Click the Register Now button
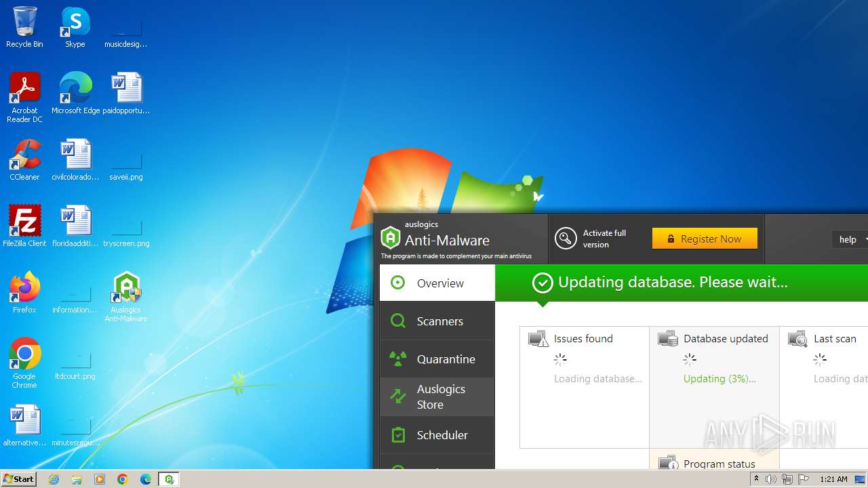This screenshot has height=488, width=868. (705, 239)
